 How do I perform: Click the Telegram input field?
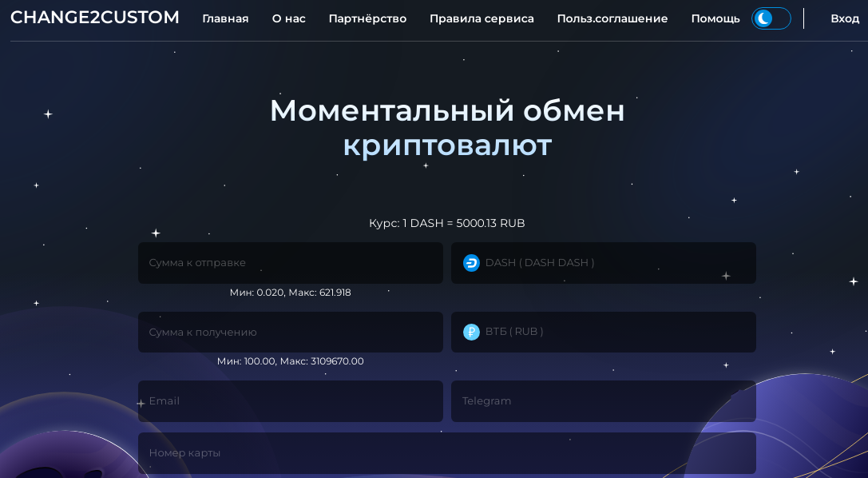tap(604, 401)
